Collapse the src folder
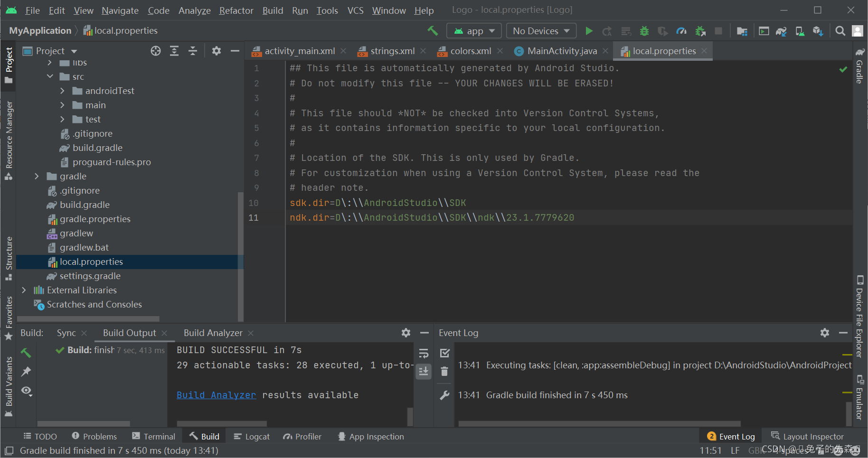Screen dimensions: 868x458 point(50,76)
